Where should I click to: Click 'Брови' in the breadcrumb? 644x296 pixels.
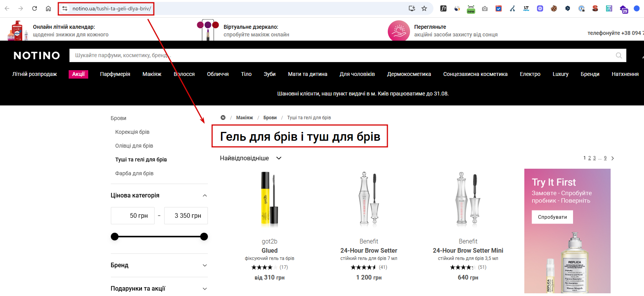tap(270, 118)
